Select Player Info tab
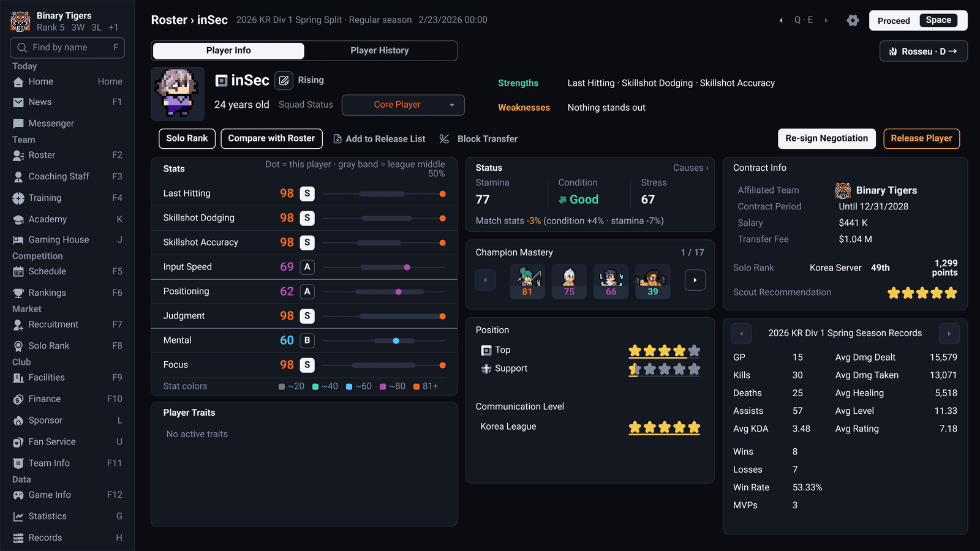Viewport: 980px width, 551px height. coord(228,51)
